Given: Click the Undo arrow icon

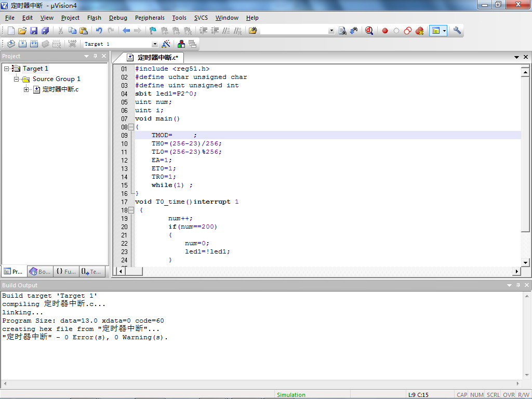Looking at the screenshot, I should tap(99, 31).
